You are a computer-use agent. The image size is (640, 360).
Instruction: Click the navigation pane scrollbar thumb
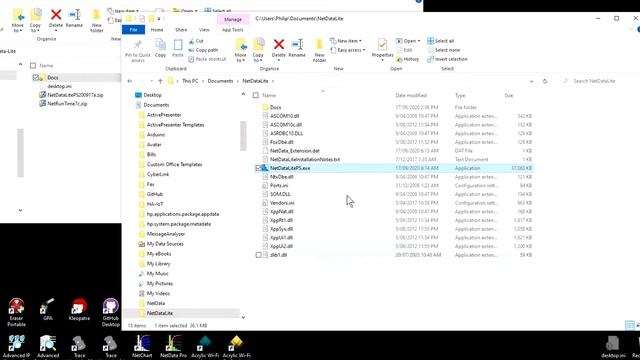tap(243, 136)
